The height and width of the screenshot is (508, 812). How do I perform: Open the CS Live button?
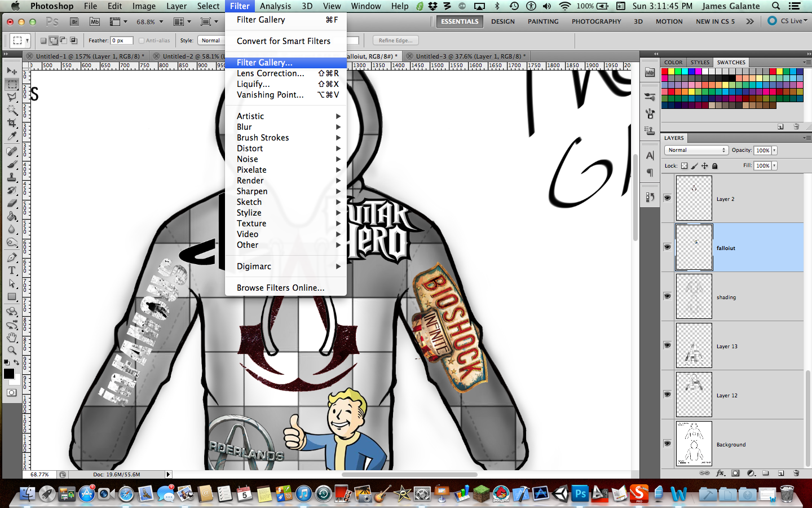click(788, 21)
